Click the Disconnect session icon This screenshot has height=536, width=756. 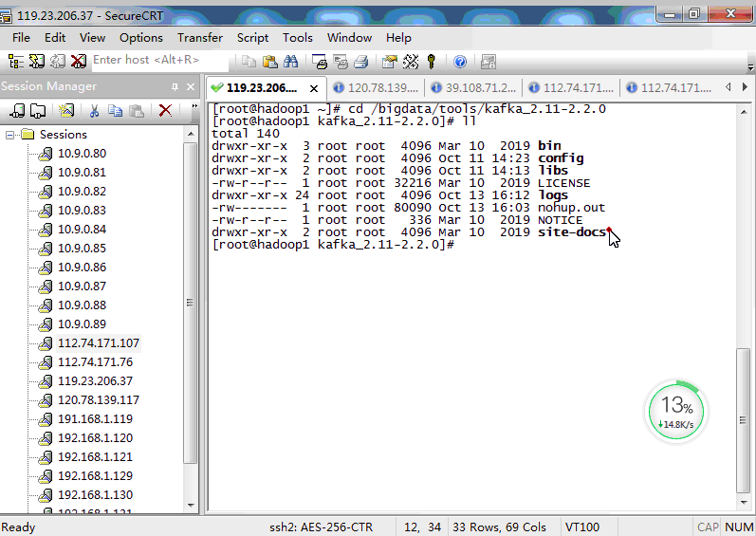(x=78, y=61)
